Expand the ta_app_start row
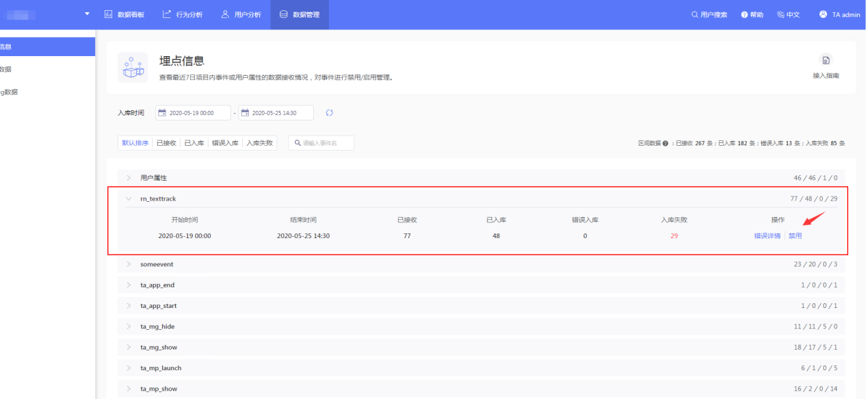The height and width of the screenshot is (399, 868). click(482, 306)
